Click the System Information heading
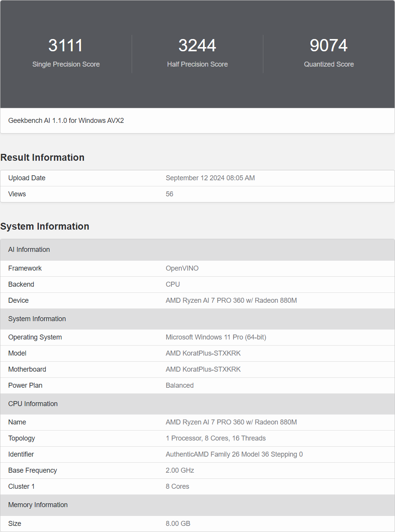Screen dimensions: 395x532 tap(45, 227)
